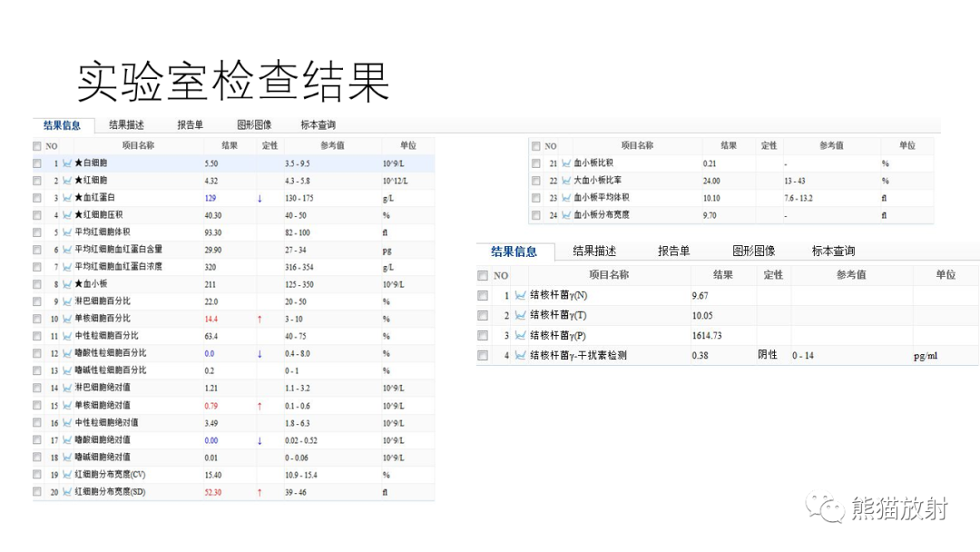Select 标本查询 tab above the 结核杆菌 table

[x=833, y=251]
